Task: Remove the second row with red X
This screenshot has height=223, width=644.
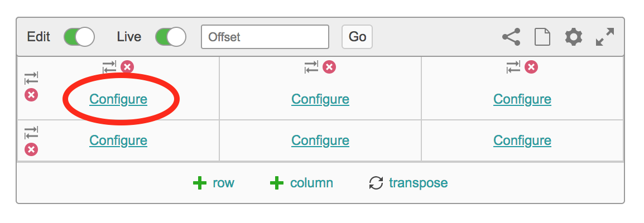Action: point(31,149)
